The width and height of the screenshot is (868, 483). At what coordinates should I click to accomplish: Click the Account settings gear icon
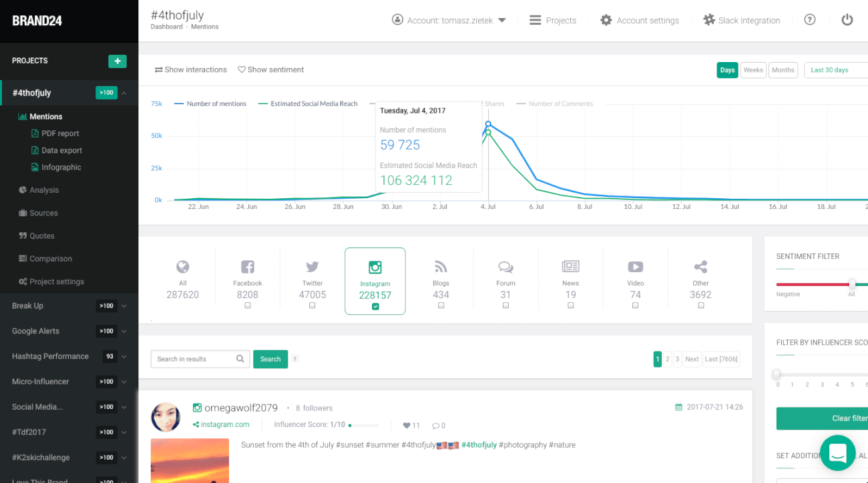click(606, 20)
